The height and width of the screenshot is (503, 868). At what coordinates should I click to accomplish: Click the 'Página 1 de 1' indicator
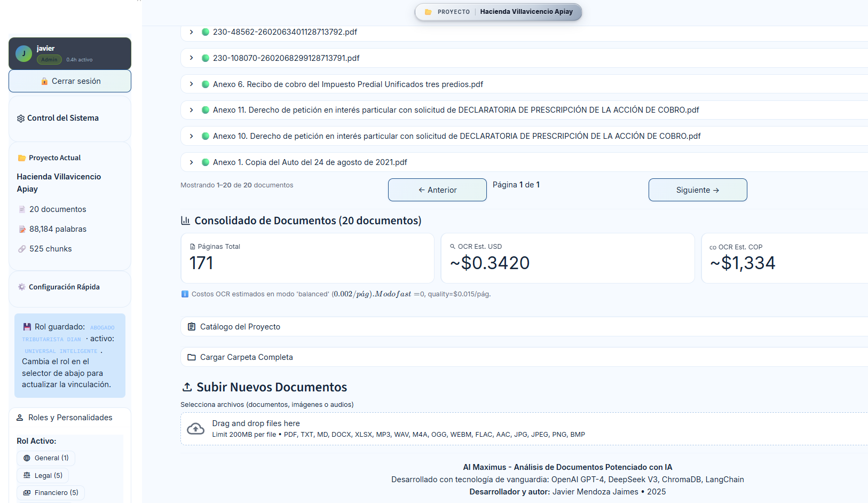pos(516,185)
